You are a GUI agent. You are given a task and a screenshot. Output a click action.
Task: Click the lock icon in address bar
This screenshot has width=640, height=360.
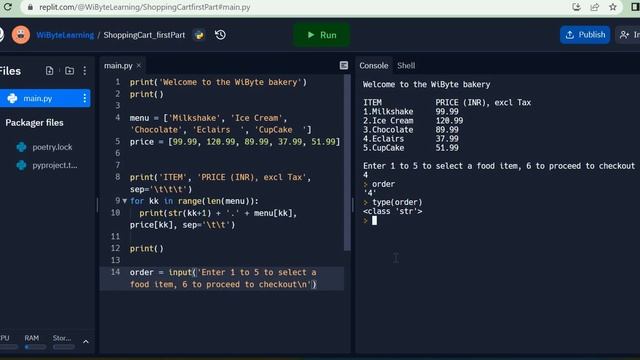(30, 7)
